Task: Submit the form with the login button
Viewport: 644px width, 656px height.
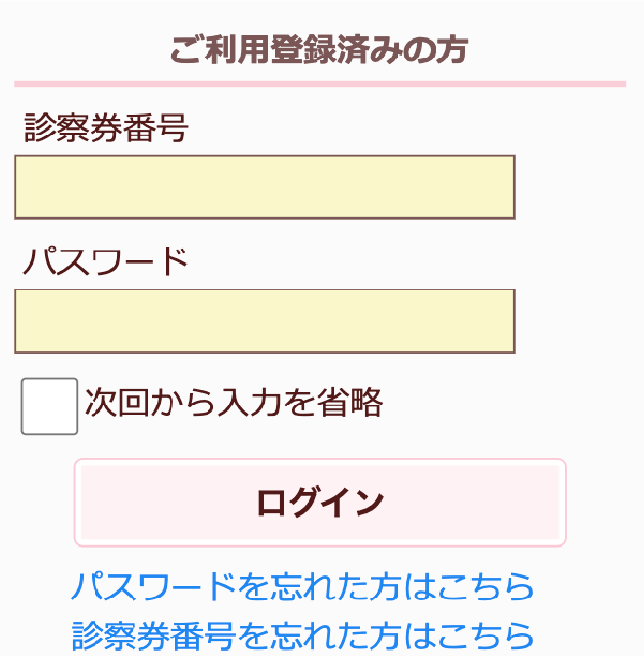Action: (320, 502)
